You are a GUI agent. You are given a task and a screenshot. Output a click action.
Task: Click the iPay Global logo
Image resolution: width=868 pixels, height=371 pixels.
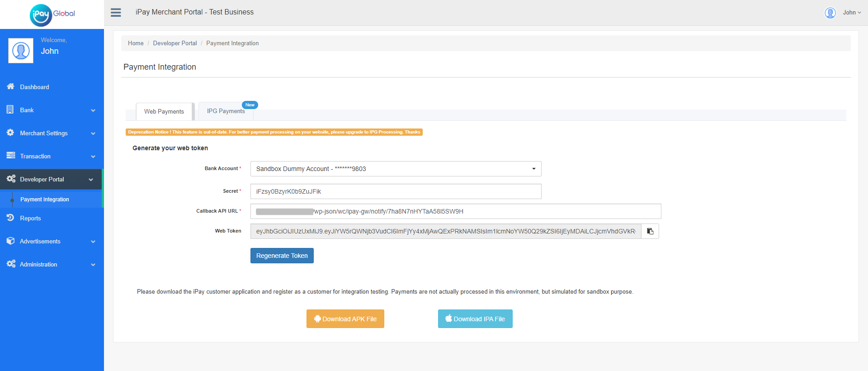pos(52,15)
